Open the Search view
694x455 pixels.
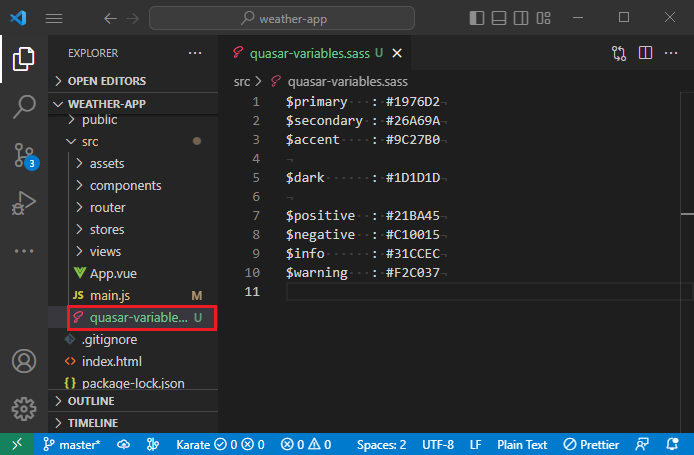coord(23,107)
